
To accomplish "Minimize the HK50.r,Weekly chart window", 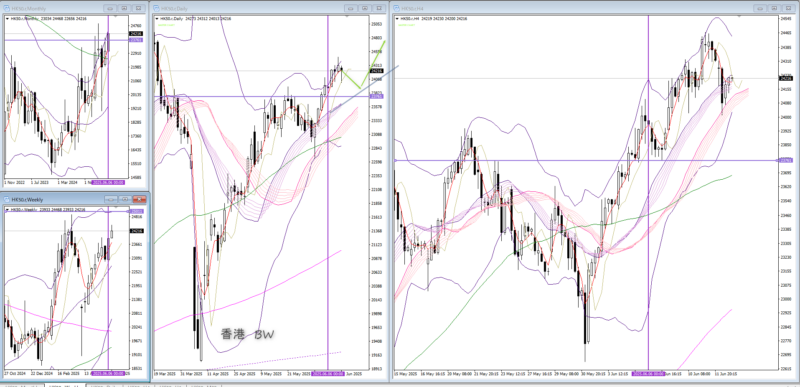I will (111, 199).
